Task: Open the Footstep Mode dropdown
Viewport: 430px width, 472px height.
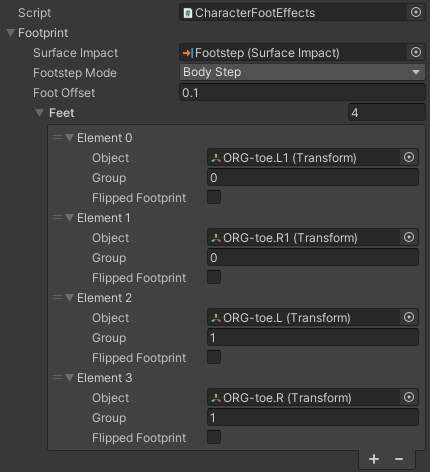Action: tap(302, 72)
